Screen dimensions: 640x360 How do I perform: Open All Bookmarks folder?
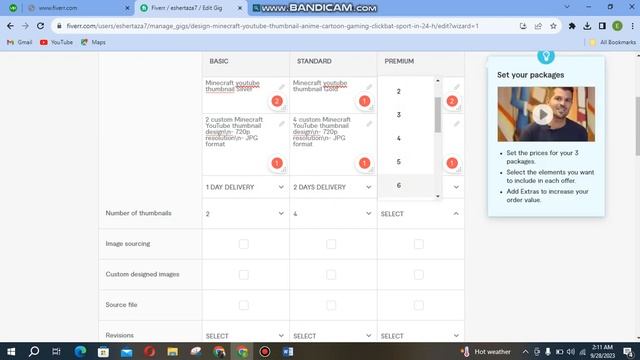pos(612,42)
